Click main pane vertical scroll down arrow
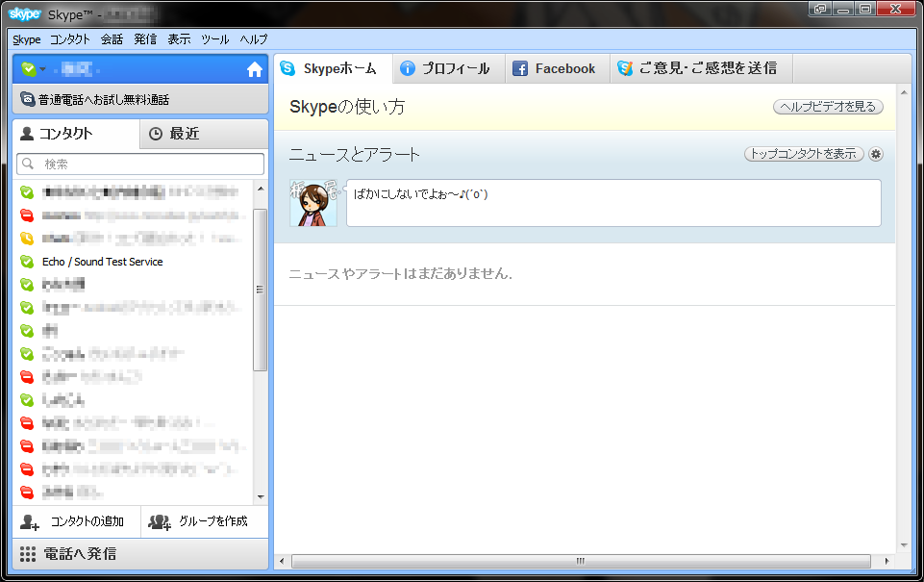Viewport: 924px width, 582px height. 904,545
